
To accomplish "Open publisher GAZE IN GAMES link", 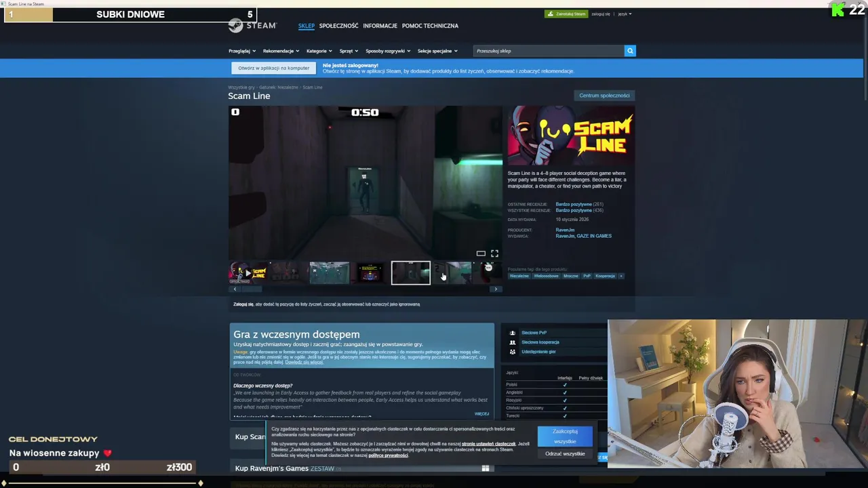I will (595, 236).
